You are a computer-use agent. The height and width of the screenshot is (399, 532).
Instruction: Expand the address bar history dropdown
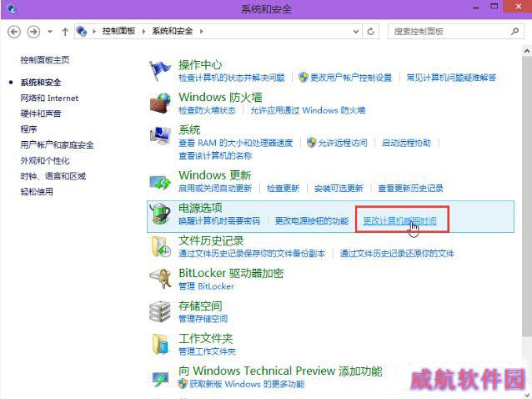[356, 32]
